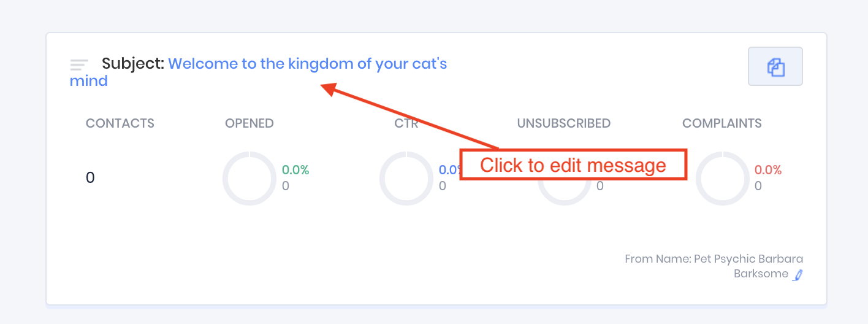The image size is (868, 324).
Task: Click the green 0.0% opened percentage
Action: point(295,170)
